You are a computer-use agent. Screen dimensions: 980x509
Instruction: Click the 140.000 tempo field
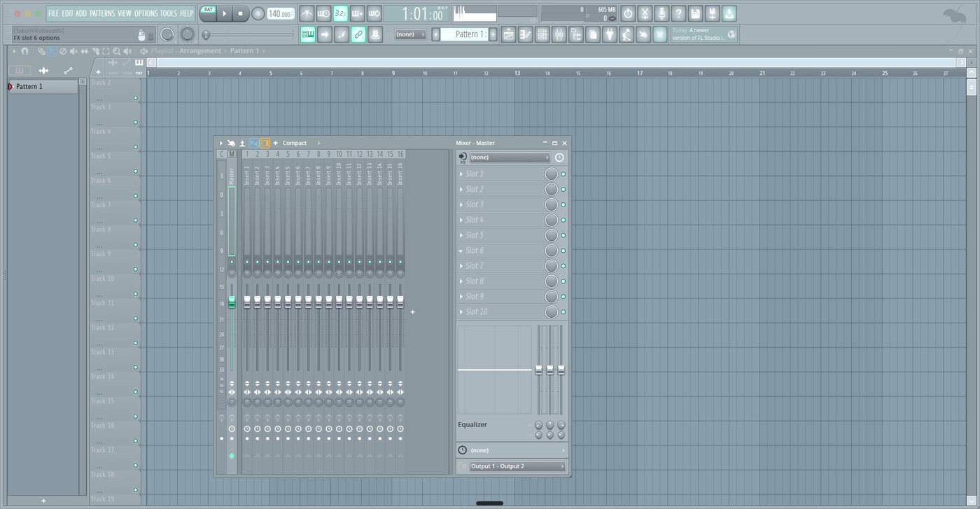coord(281,13)
